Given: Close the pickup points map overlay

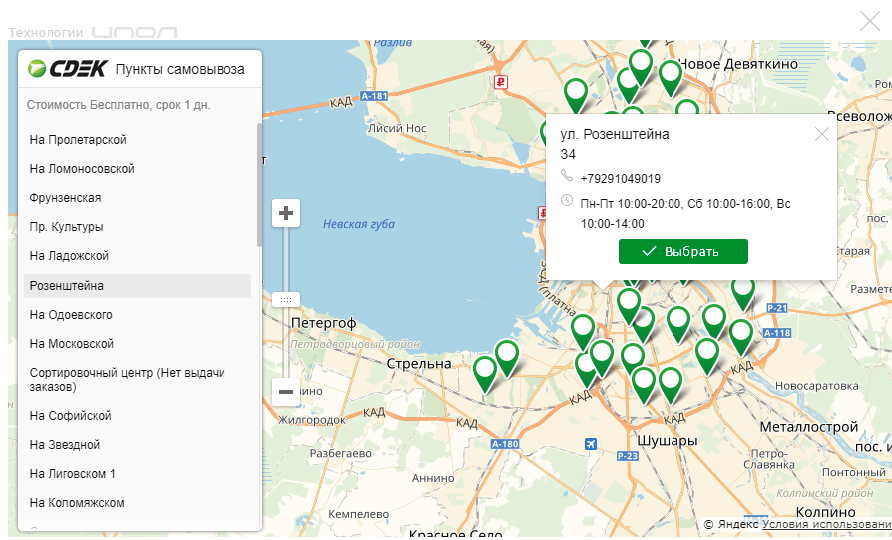Looking at the screenshot, I should pos(869,21).
